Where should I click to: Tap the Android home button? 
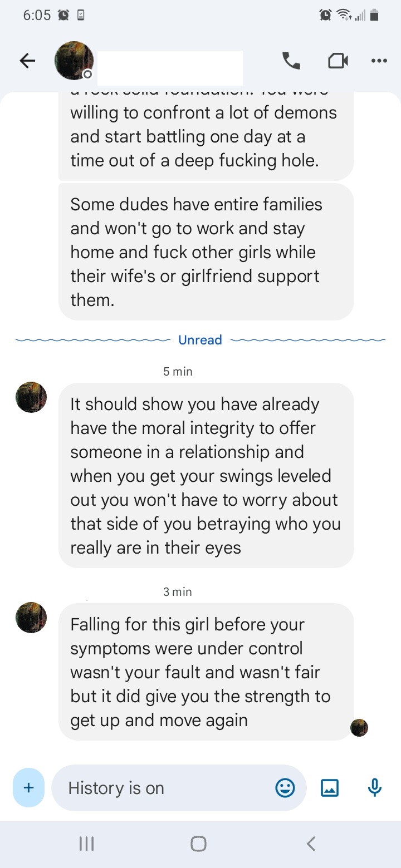coord(199,844)
